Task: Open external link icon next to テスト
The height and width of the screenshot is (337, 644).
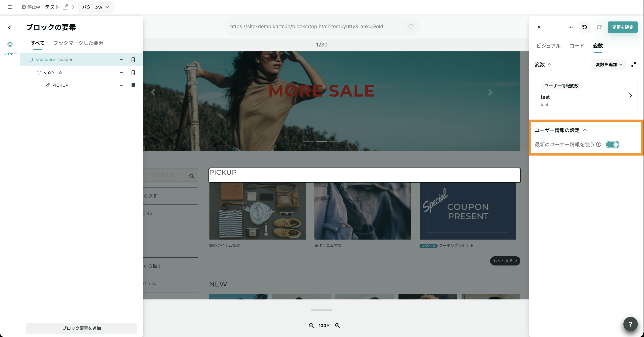Action: [65, 7]
